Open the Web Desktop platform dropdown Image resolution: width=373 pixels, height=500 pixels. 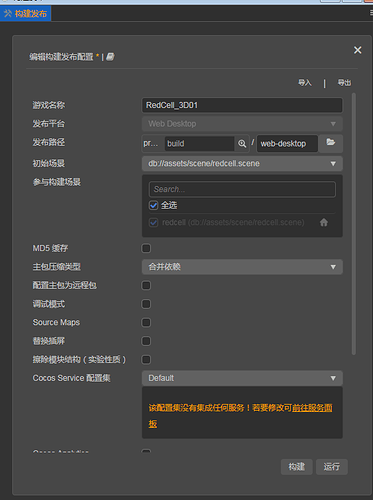242,124
